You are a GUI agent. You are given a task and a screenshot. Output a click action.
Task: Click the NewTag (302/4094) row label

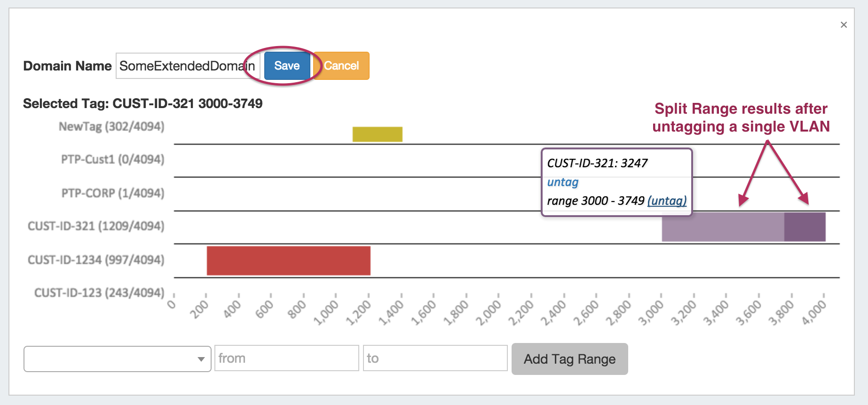pos(111,127)
